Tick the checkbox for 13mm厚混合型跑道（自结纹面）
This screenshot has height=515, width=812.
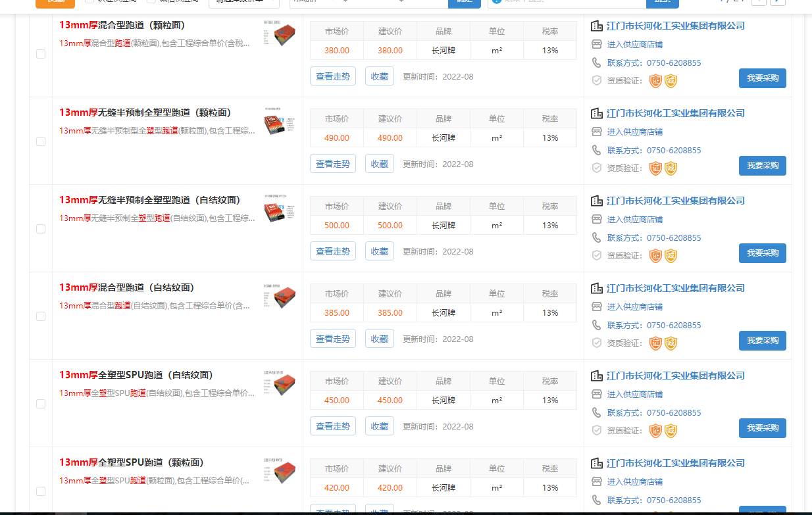(x=41, y=316)
